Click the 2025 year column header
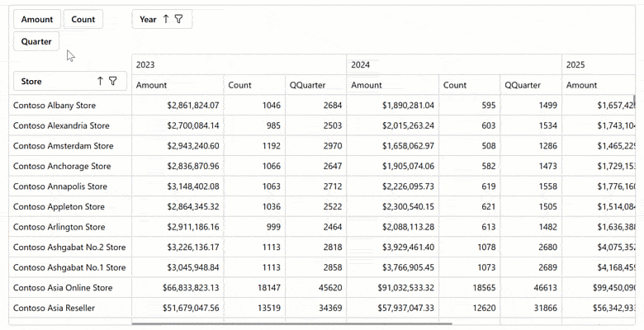This screenshot has width=644, height=330. tap(599, 64)
